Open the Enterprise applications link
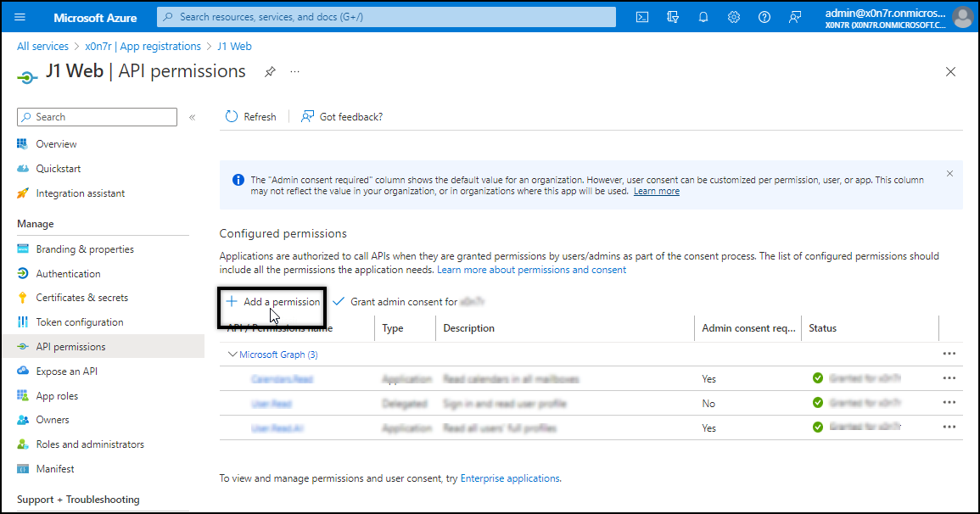Image resolution: width=980 pixels, height=514 pixels. [510, 478]
